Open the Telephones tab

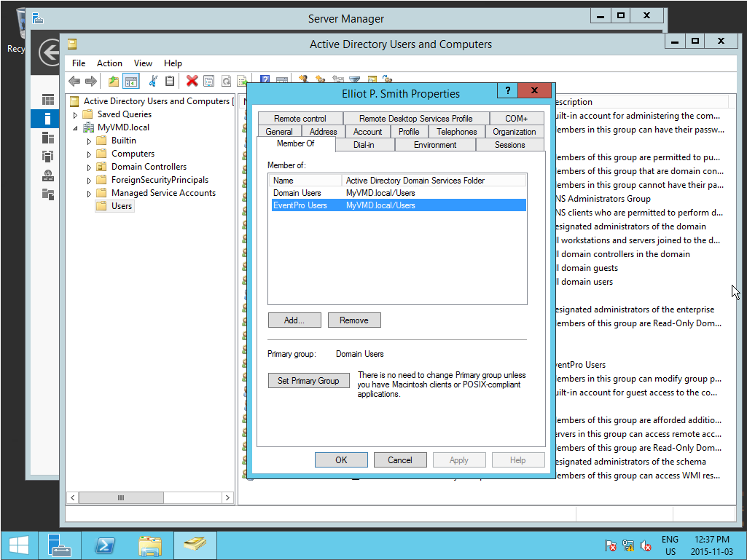click(x=456, y=131)
